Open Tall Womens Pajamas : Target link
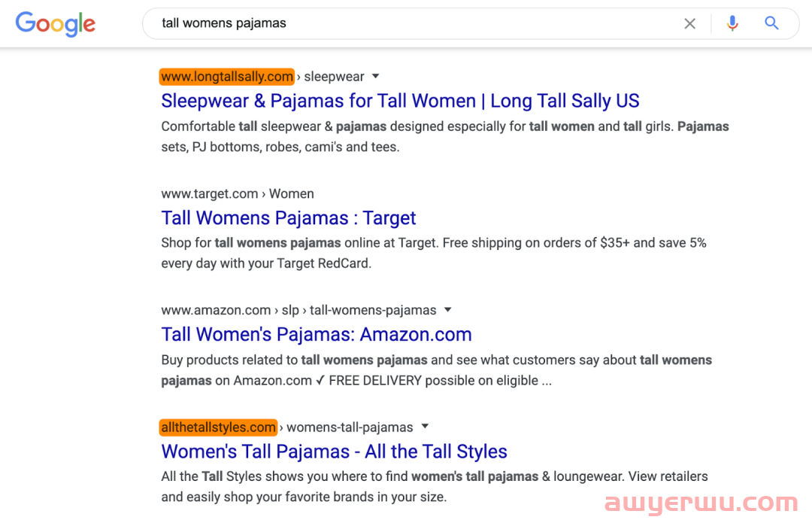The height and width of the screenshot is (526, 812). pyautogui.click(x=289, y=217)
